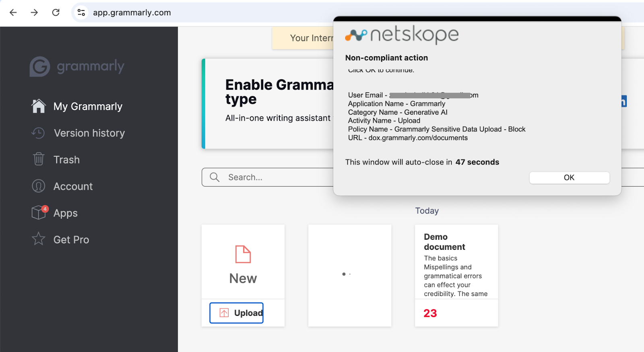This screenshot has height=352, width=644.
Task: Open the Demo document card
Action: [x=456, y=275]
